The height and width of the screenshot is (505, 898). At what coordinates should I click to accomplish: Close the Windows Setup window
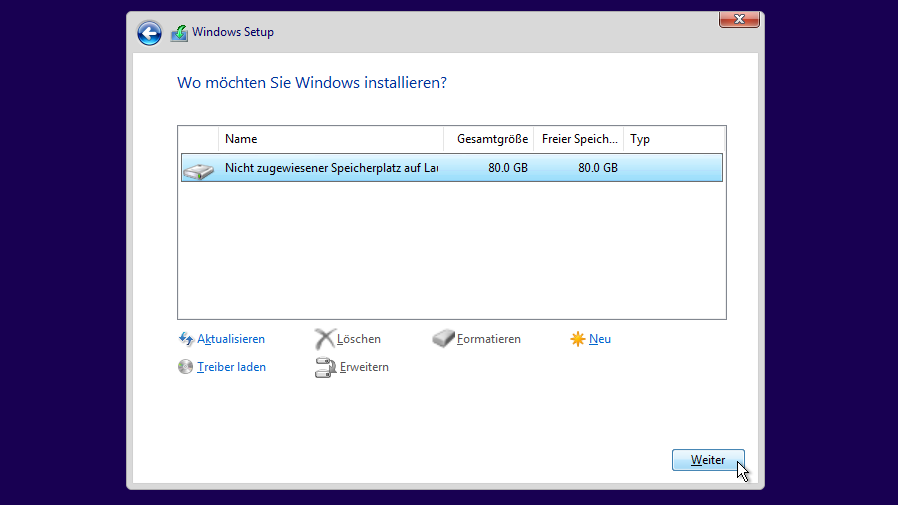tap(739, 19)
